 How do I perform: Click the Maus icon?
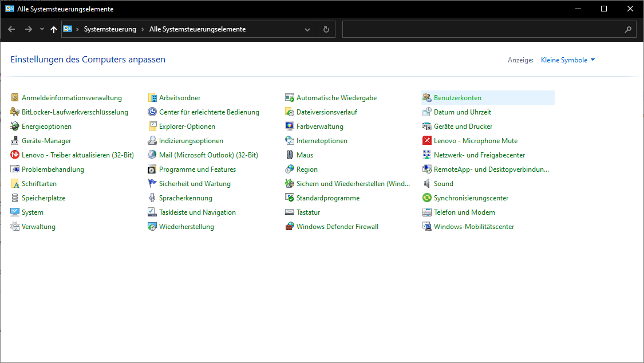pyautogui.click(x=290, y=155)
